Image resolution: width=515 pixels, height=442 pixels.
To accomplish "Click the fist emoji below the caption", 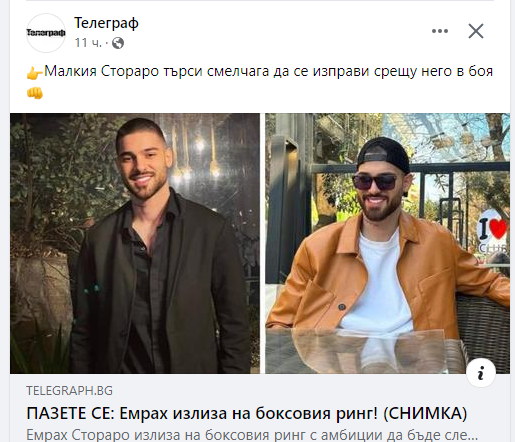I will (x=35, y=93).
